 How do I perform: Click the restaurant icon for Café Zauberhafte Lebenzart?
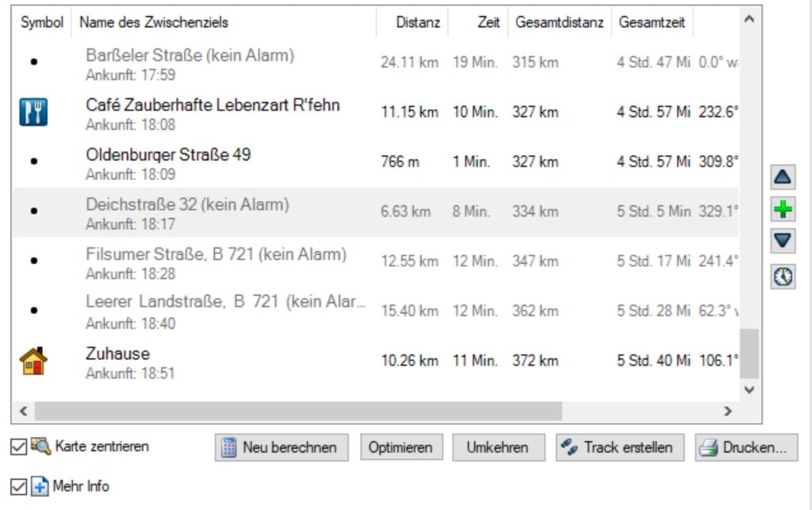click(x=33, y=112)
